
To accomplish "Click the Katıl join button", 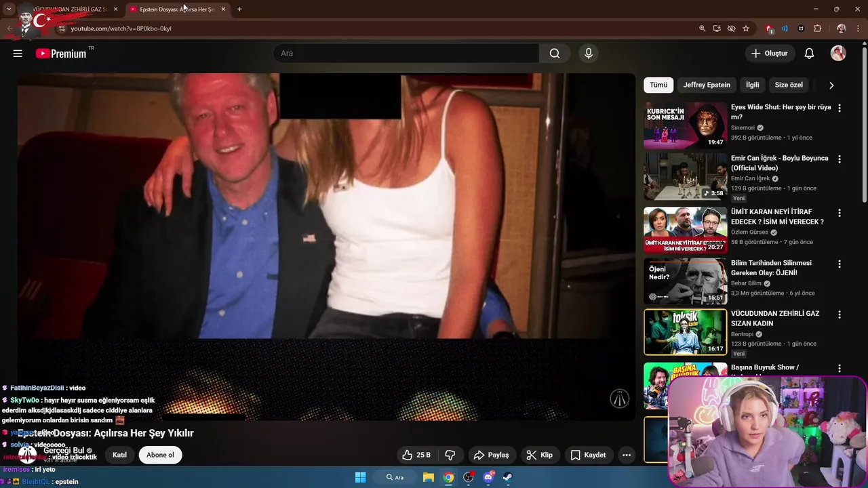I will click(119, 455).
